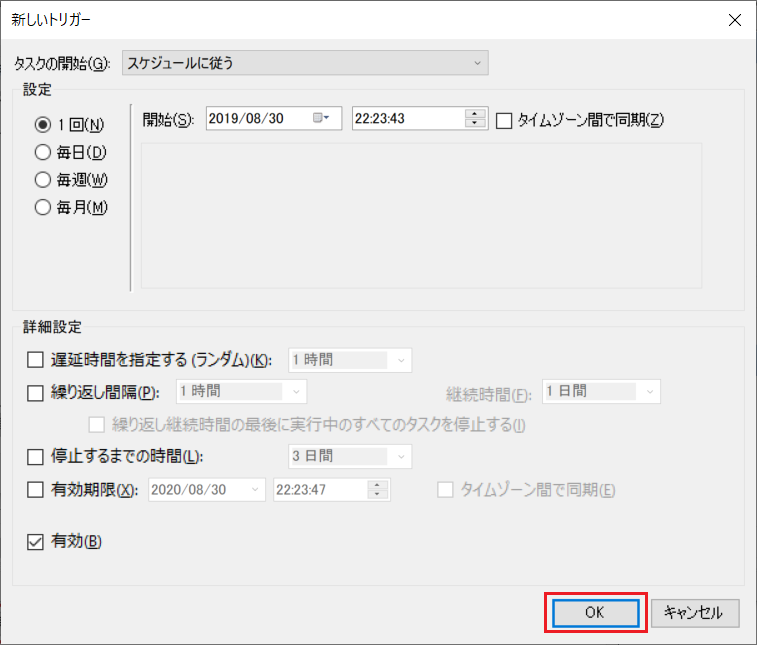
Task: Open repeat interval 1 時間 dropdown
Action: tap(241, 392)
